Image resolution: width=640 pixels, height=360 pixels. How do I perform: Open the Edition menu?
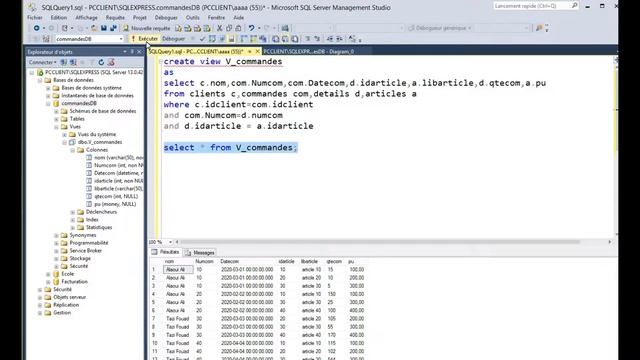59,18
